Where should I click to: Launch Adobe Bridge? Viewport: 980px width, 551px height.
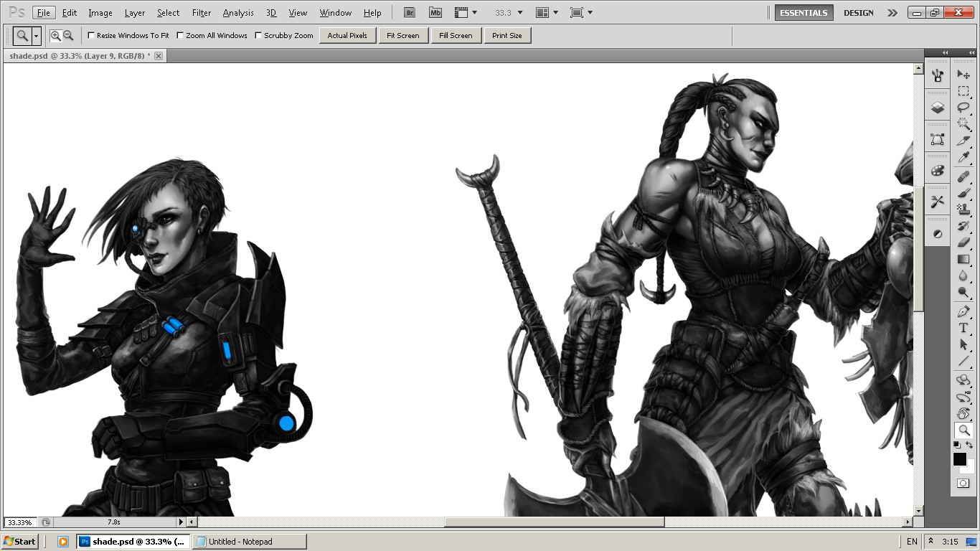pyautogui.click(x=409, y=12)
